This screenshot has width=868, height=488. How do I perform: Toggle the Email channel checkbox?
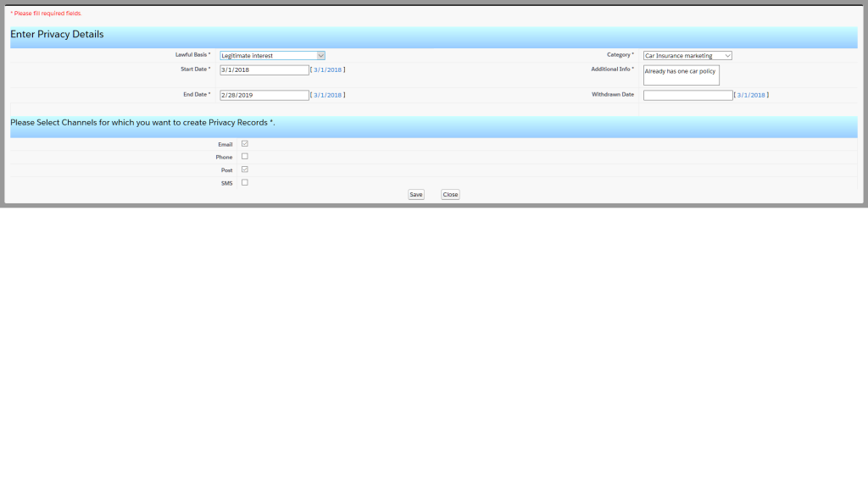tap(245, 144)
